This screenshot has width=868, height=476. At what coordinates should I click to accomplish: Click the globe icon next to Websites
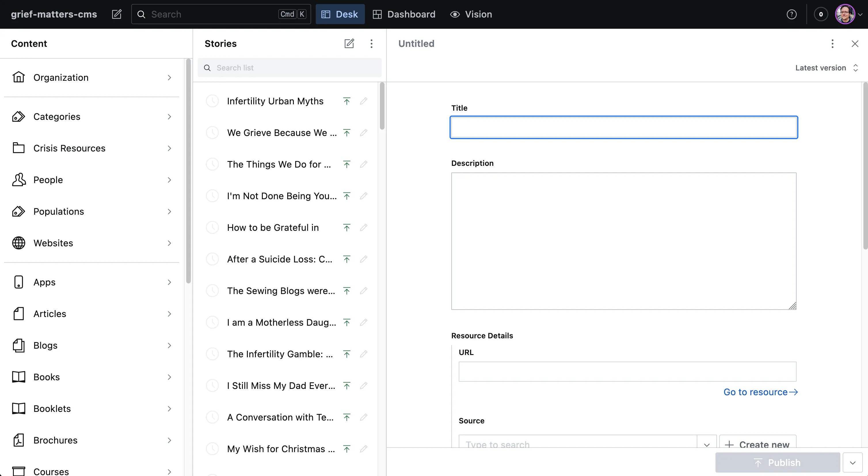tap(18, 243)
